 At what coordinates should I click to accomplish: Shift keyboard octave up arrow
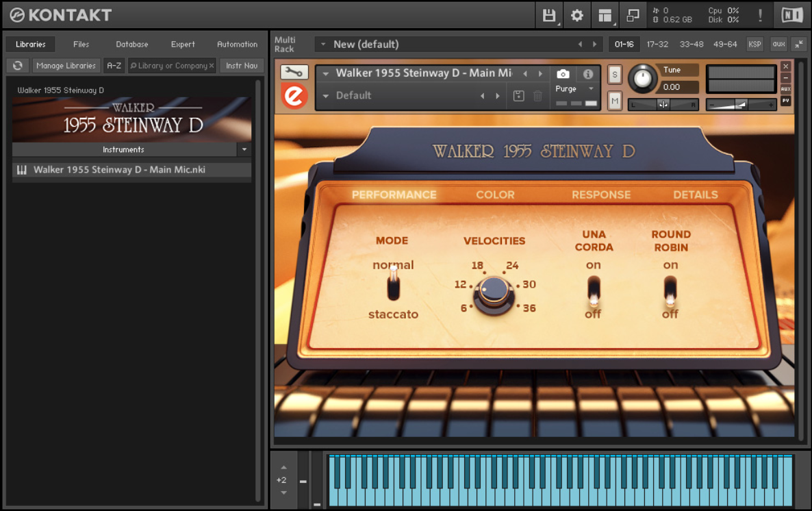click(283, 467)
